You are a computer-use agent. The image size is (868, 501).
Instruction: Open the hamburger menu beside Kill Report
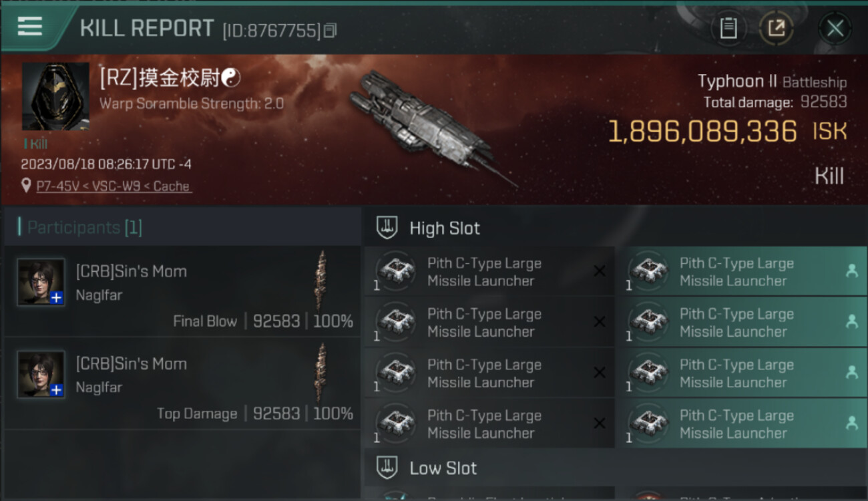[x=30, y=27]
